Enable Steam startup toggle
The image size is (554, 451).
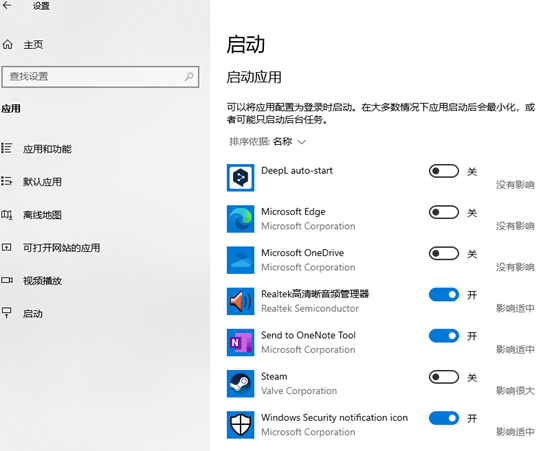coord(444,377)
